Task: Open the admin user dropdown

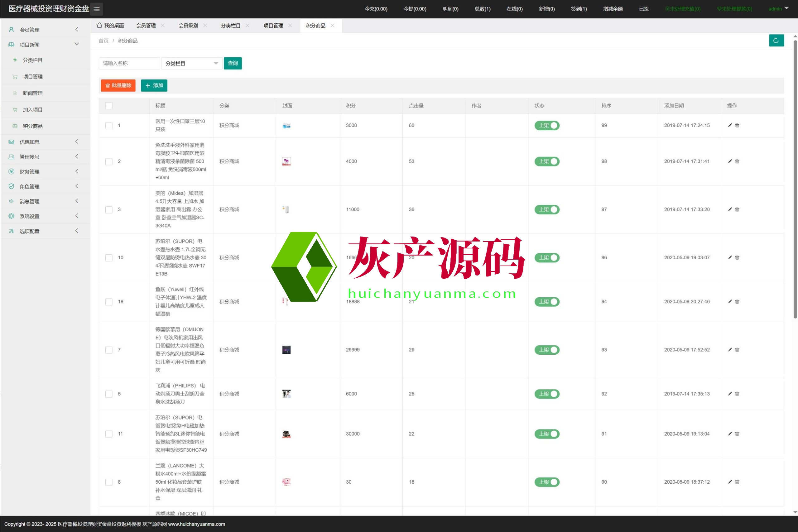Action: pos(778,9)
